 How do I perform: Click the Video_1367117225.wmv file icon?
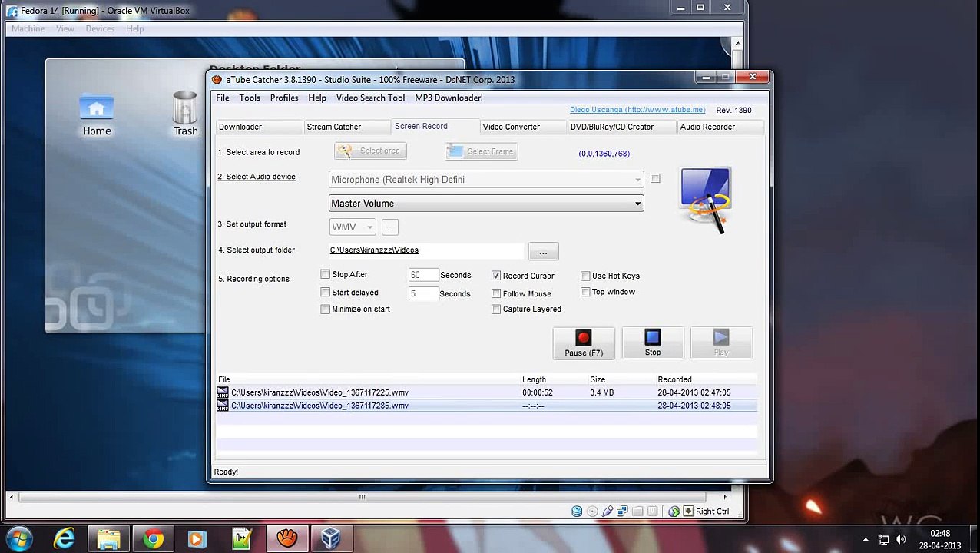[x=223, y=392]
